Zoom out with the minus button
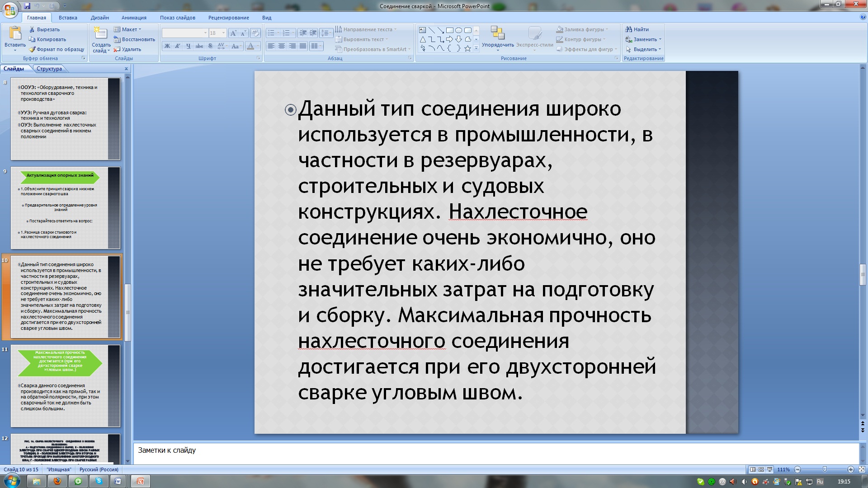This screenshot has height=488, width=868. point(797,469)
